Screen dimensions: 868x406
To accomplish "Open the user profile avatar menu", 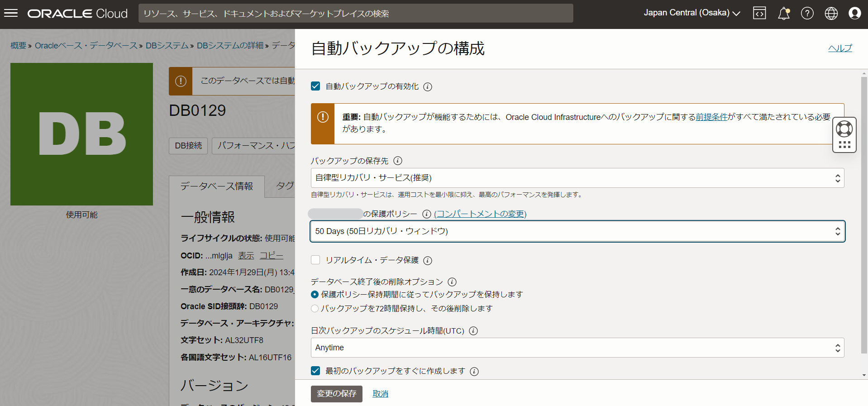I will (854, 13).
